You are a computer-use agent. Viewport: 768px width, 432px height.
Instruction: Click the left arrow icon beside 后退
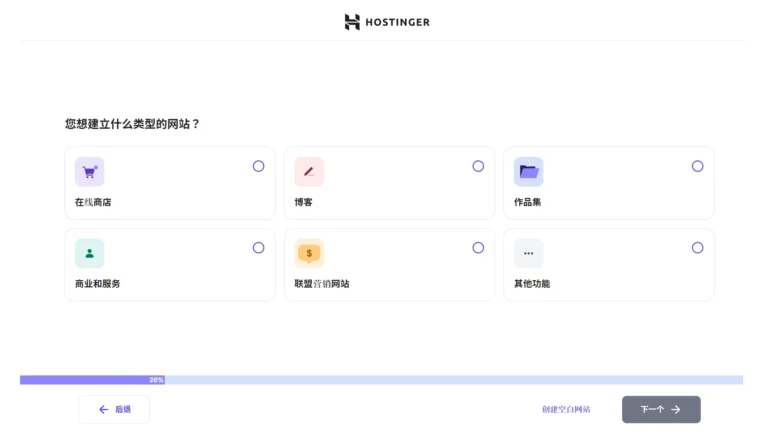tap(103, 409)
